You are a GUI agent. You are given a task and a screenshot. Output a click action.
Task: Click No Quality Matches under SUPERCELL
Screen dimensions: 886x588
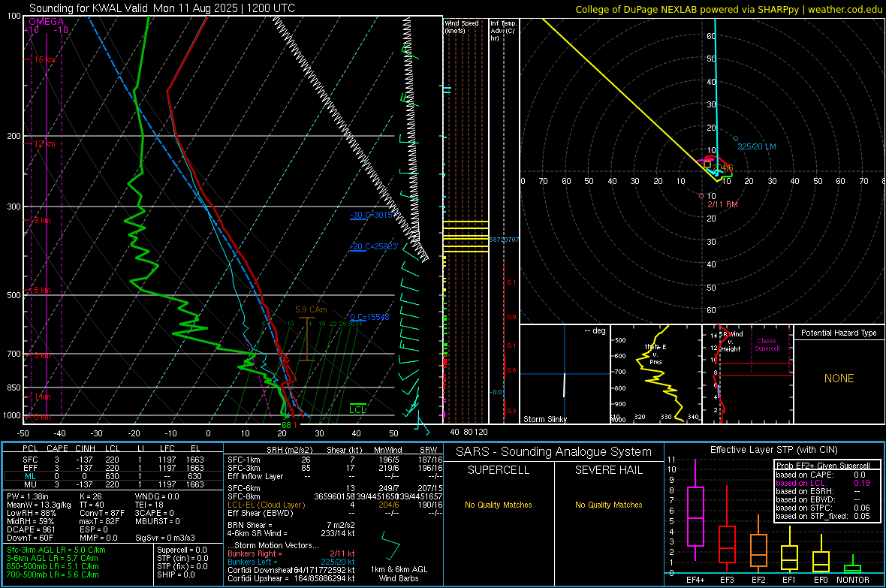(499, 505)
